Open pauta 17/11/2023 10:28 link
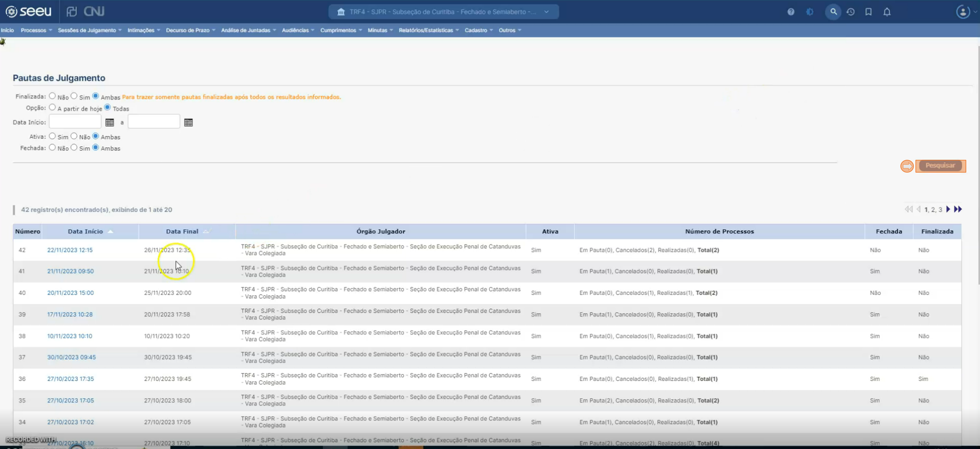980x449 pixels. coord(70,315)
